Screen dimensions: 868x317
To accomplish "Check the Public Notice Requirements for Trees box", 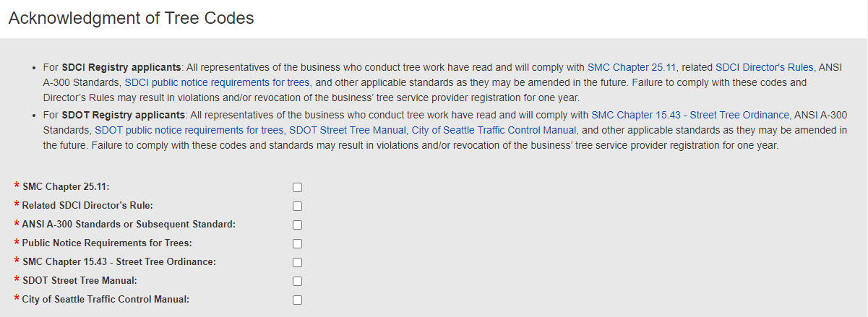I will tap(297, 243).
